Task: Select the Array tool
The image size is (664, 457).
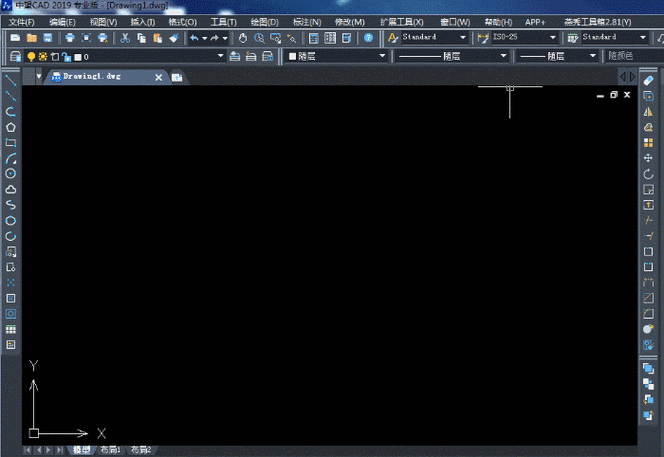Action: (x=648, y=143)
